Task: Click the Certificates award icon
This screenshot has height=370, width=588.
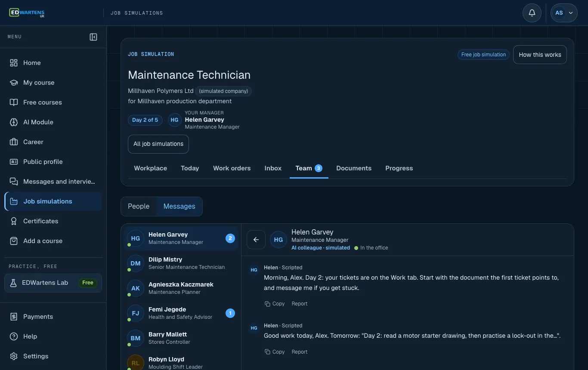Action: pyautogui.click(x=14, y=221)
